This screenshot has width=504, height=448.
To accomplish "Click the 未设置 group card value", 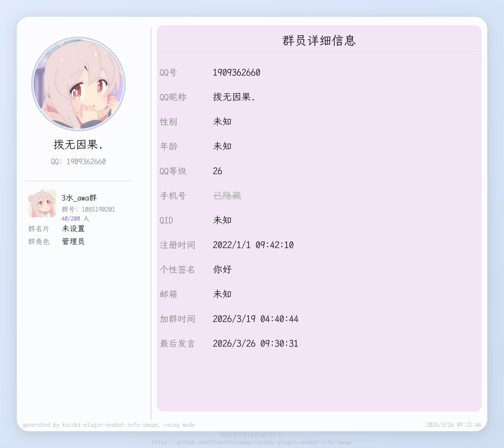I will pyautogui.click(x=73, y=229).
